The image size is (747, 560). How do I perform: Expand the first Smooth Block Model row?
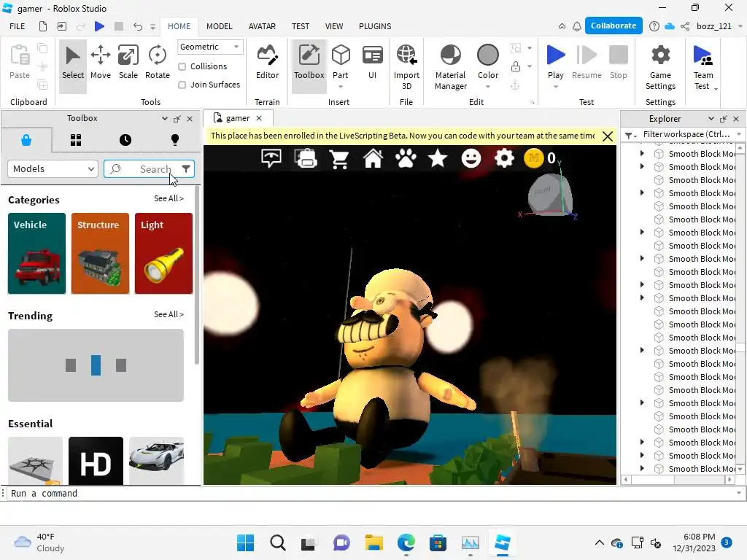(642, 153)
